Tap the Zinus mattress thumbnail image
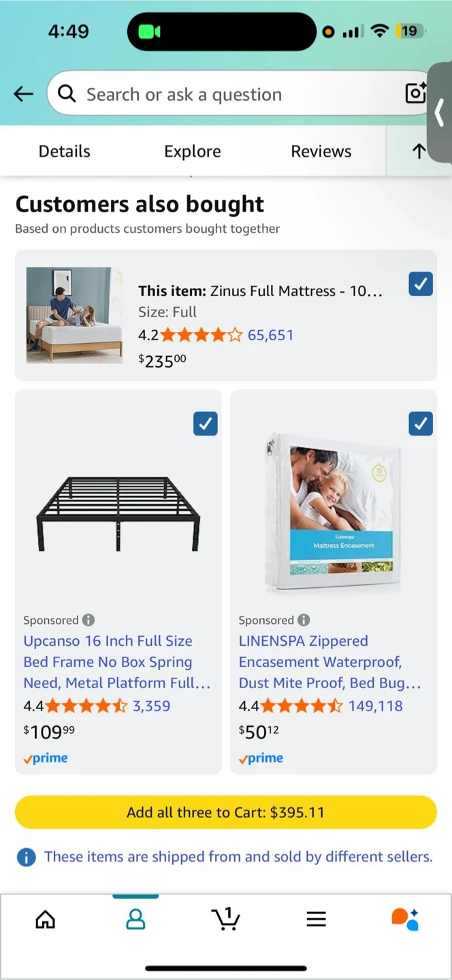Image resolution: width=452 pixels, height=980 pixels. coord(74,315)
